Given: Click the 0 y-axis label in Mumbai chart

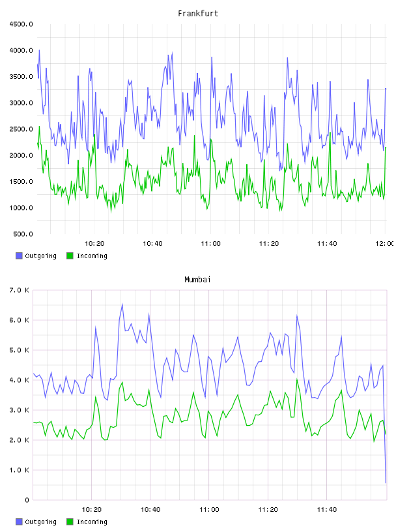Looking at the screenshot, I should coord(27,500).
